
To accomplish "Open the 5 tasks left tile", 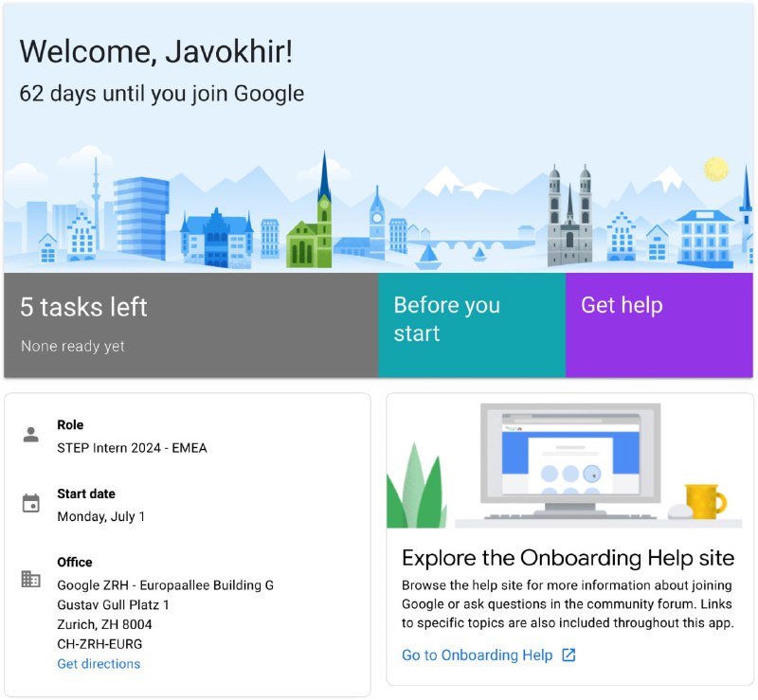I will click(x=191, y=325).
